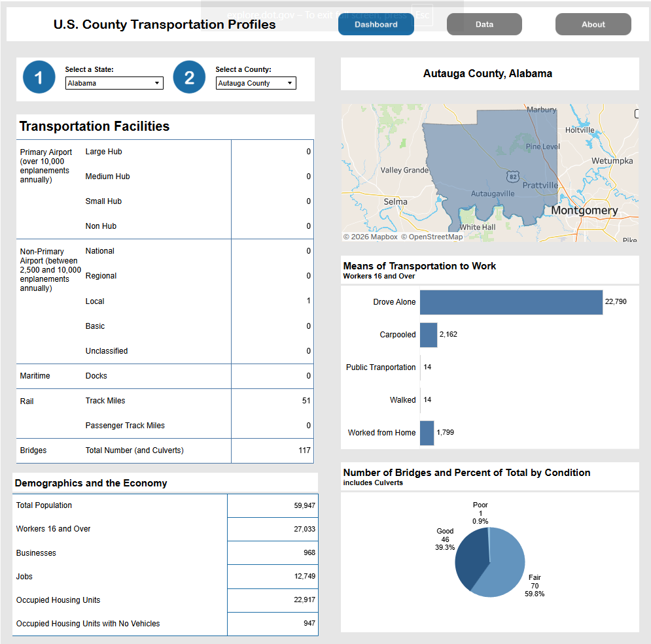
Task: Click the Basic airport row label
Action: coord(95,326)
